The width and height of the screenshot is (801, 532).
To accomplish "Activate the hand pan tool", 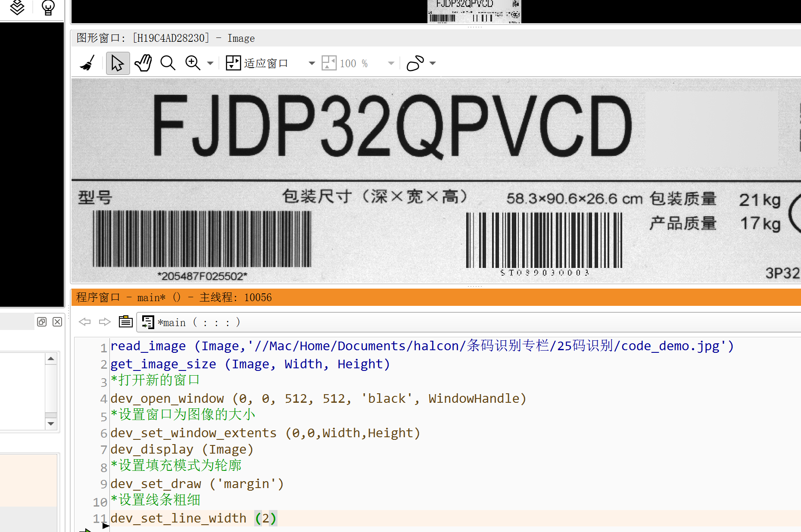I will [x=143, y=63].
